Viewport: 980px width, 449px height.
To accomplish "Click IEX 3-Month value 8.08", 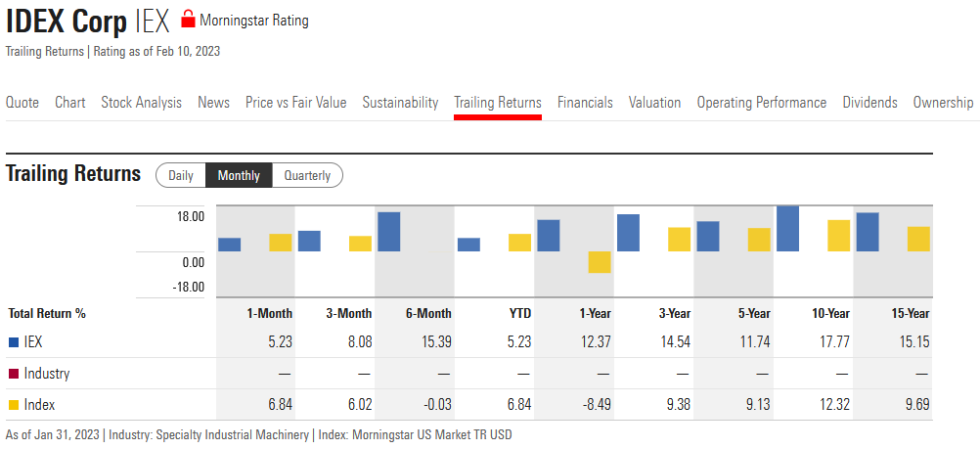I will pyautogui.click(x=359, y=342).
